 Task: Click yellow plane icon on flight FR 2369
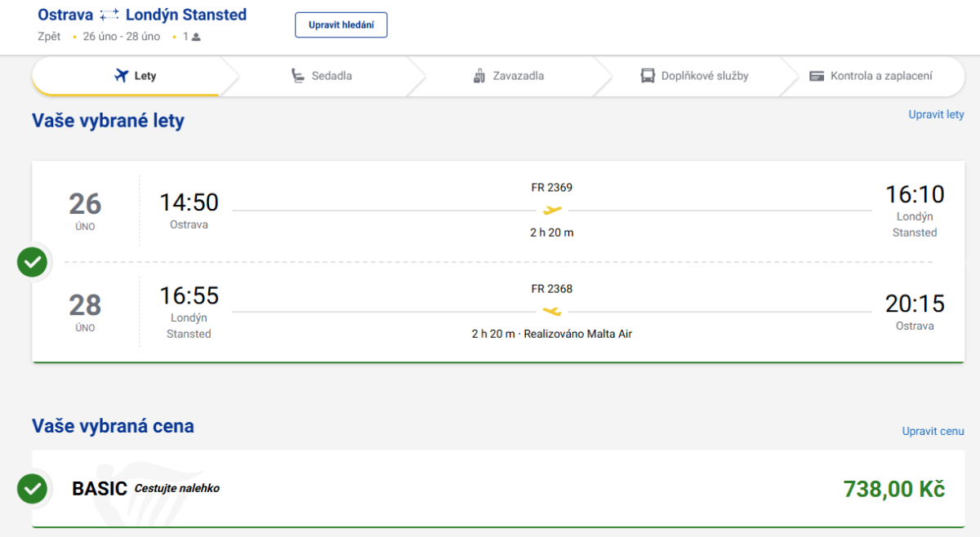[x=553, y=211]
